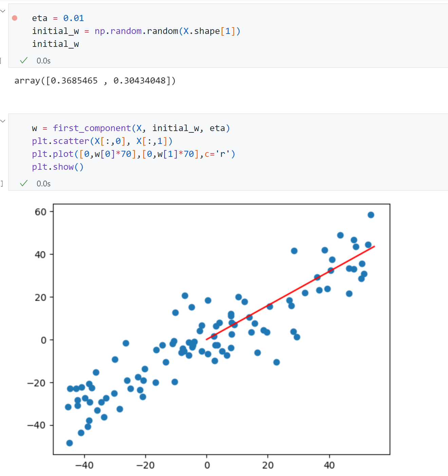
Task: Click the success checkmark under initial_w cell
Action: (x=24, y=60)
